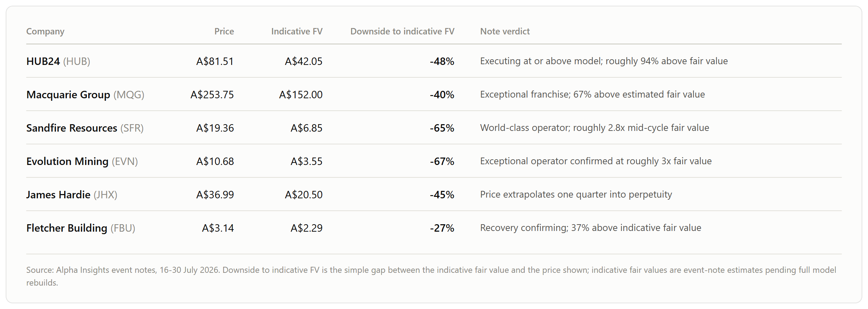Screen dimensions: 868x309
Task: Click the HUB24 (HUB) company name
Action: coord(58,61)
